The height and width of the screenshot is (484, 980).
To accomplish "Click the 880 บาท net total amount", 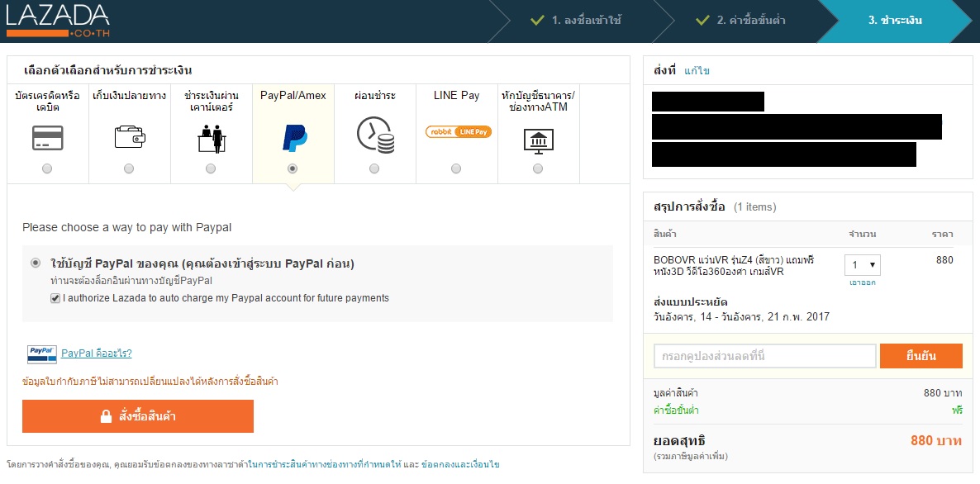I will [x=935, y=440].
